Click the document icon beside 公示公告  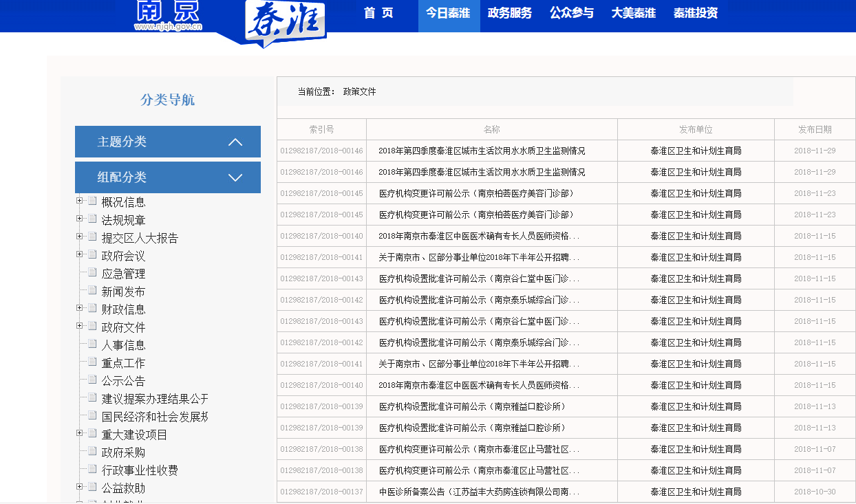(x=92, y=380)
